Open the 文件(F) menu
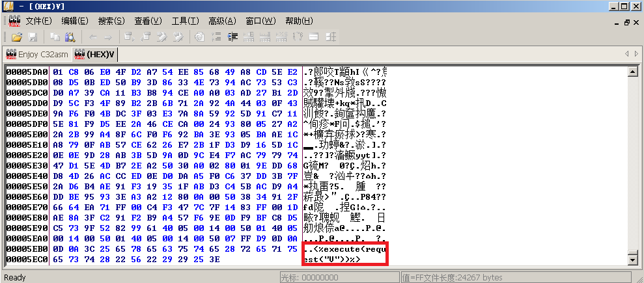This screenshot has height=283, width=644. (x=38, y=21)
